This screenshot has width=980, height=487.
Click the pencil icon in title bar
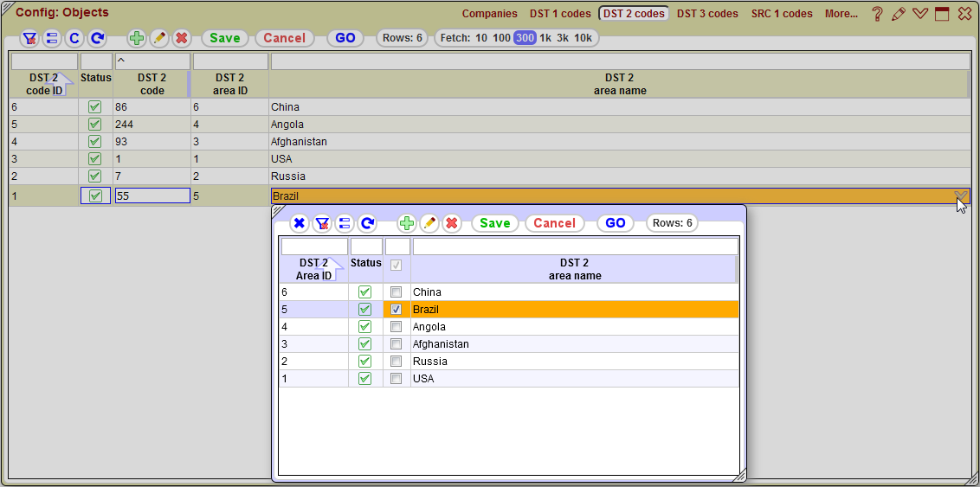point(898,14)
